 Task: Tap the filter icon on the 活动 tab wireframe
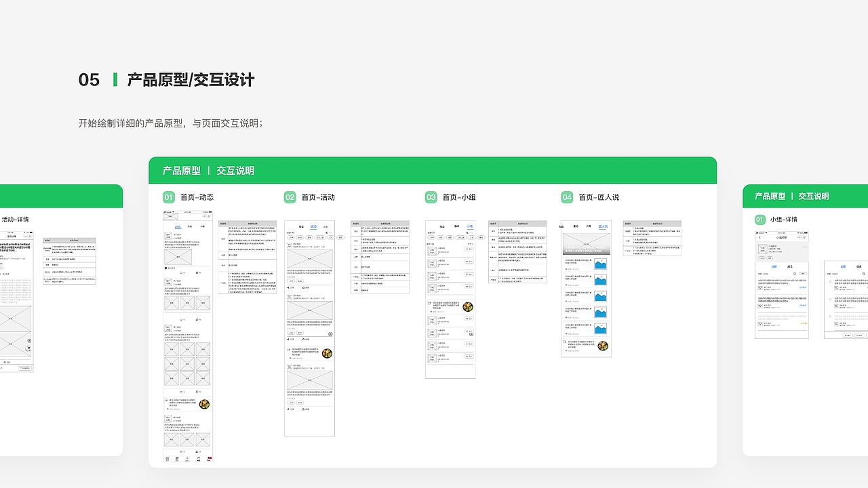[x=328, y=232]
